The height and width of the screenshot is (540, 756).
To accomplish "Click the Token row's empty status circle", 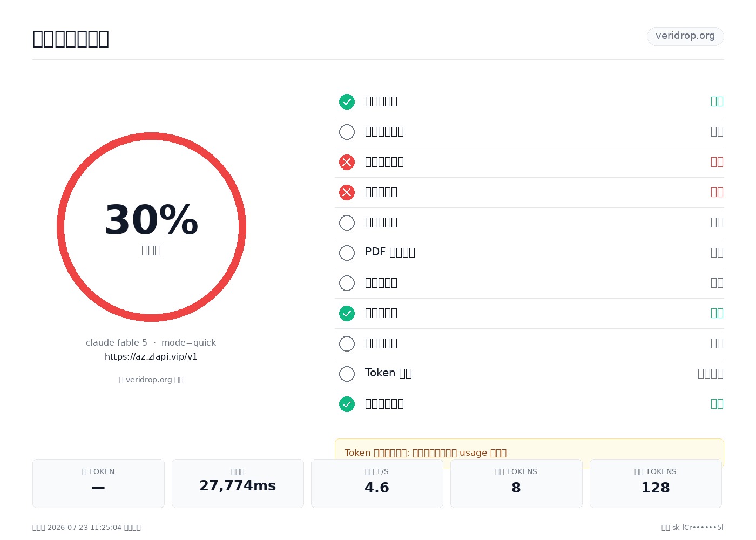I will pos(347,374).
